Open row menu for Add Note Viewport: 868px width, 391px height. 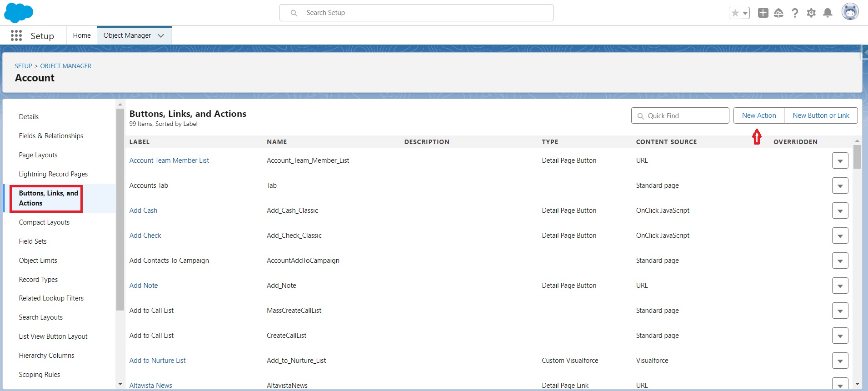pyautogui.click(x=840, y=286)
